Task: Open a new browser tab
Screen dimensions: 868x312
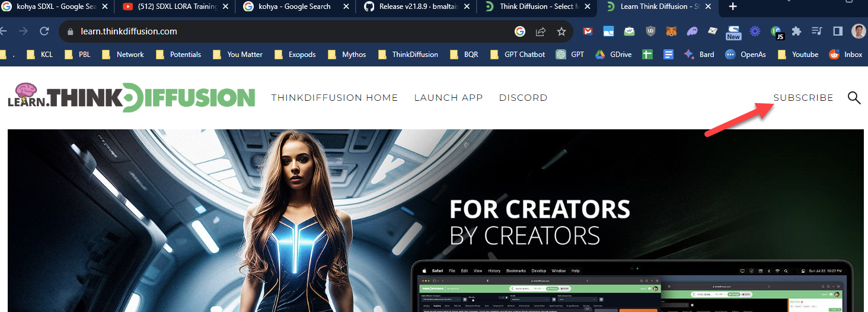Action: [x=733, y=7]
